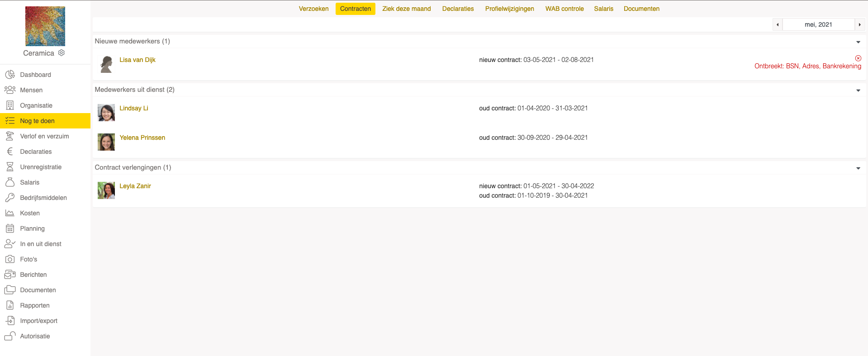Open Import/export in the sidebar
868x356 pixels.
tap(45, 321)
